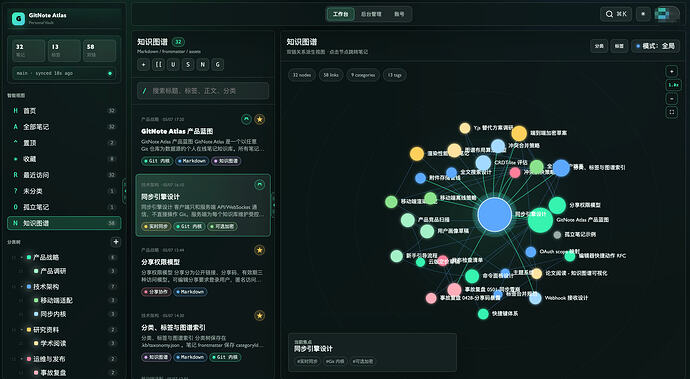690x379 pixels.
Task: Reset zoom via the 1.0x indicator
Action: click(x=672, y=85)
